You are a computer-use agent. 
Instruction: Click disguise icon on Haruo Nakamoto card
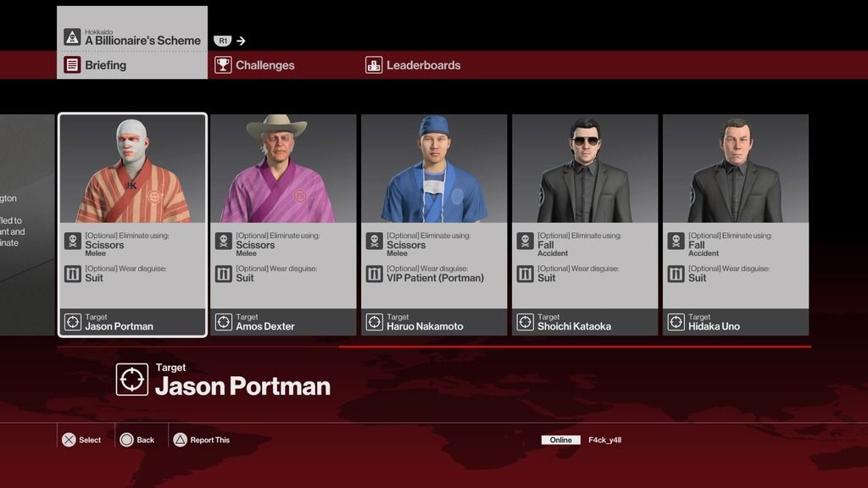coord(374,274)
